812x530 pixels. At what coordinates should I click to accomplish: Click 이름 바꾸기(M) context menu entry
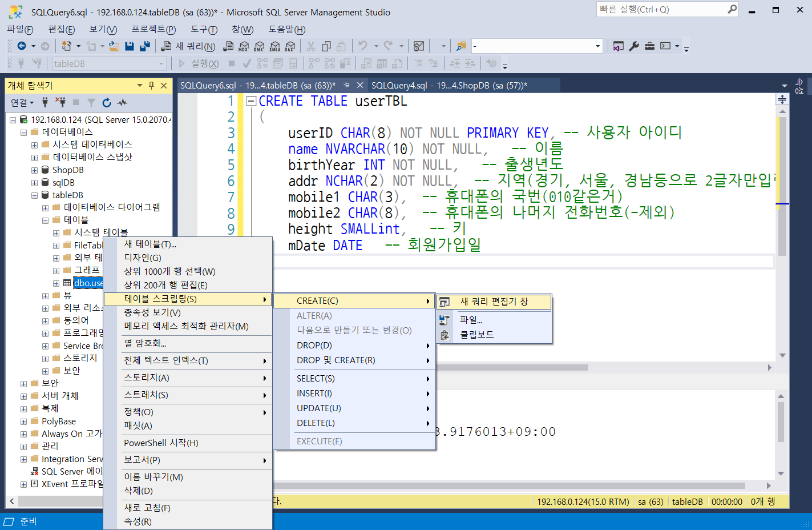coord(188,477)
